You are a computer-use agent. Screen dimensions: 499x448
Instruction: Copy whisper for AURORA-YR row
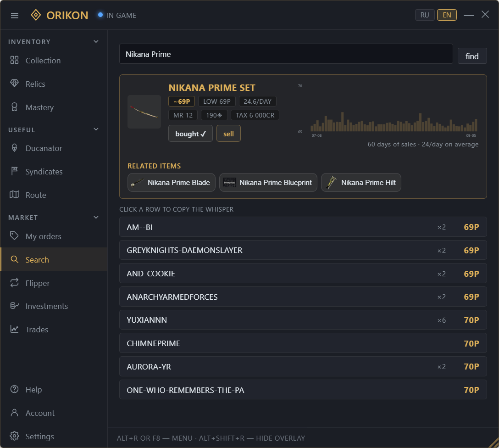[303, 366]
